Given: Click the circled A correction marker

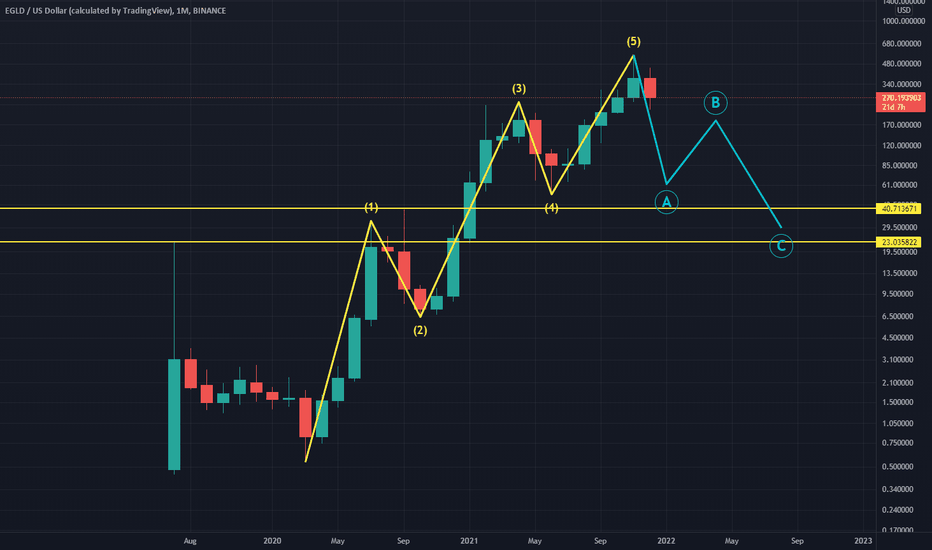Looking at the screenshot, I should pos(666,203).
